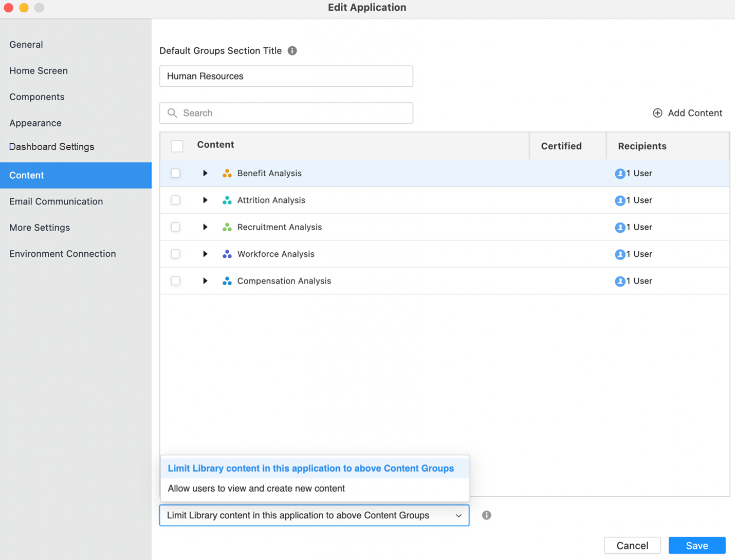Viewport: 735px width, 560px height.
Task: Click the blue Compensation Analysis group icon
Action: pos(227,281)
